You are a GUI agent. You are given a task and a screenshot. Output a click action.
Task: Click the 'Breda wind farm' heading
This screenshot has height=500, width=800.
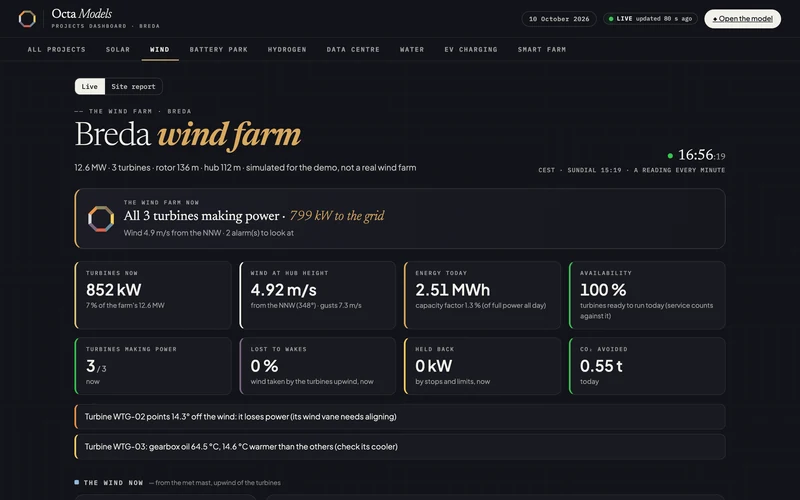pos(188,135)
